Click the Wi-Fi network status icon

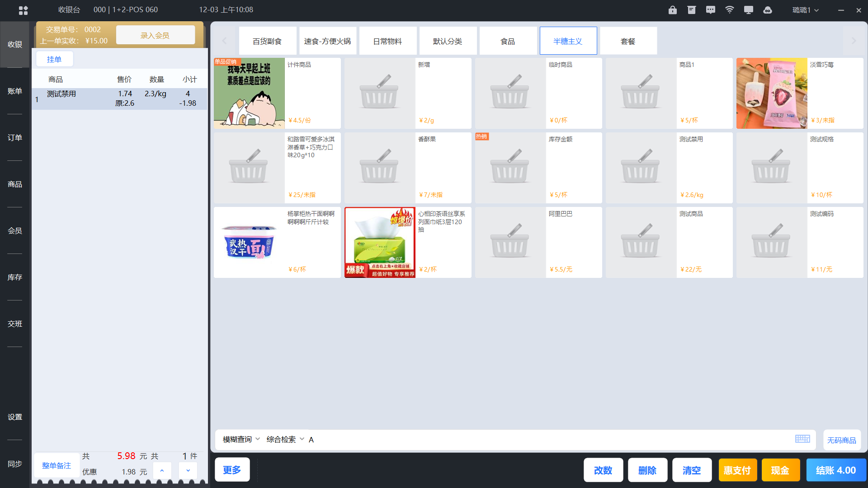(730, 10)
